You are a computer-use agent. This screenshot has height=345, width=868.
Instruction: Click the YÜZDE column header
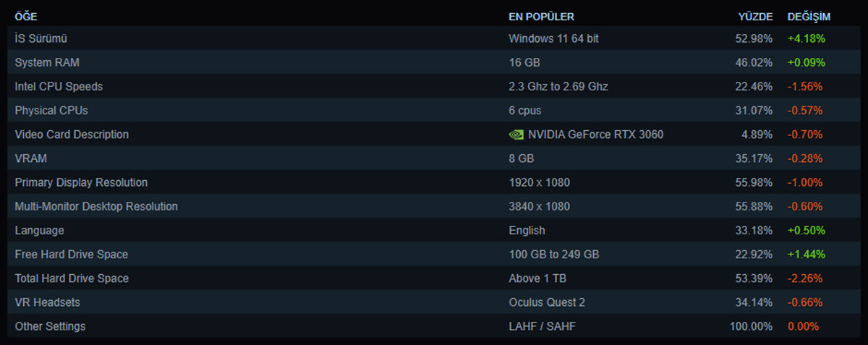coord(755,17)
